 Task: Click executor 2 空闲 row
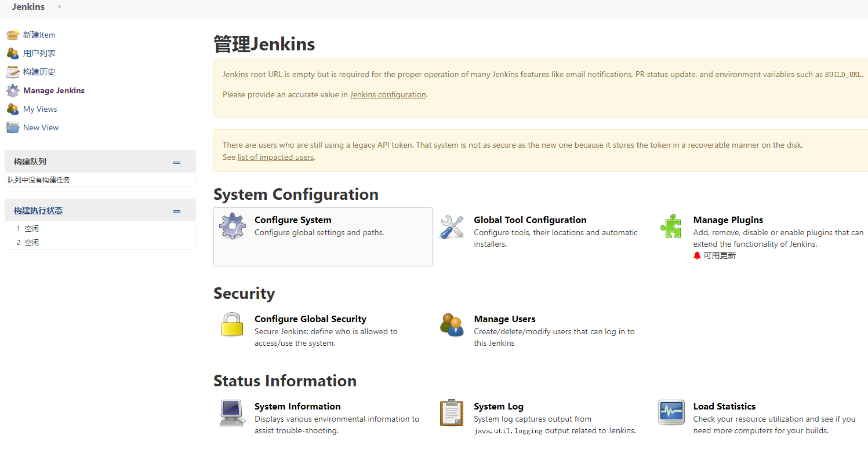(x=100, y=243)
